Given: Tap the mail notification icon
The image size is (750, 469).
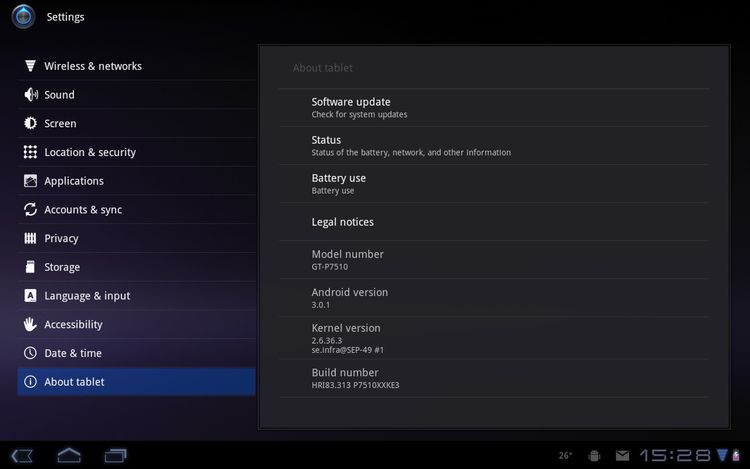Looking at the screenshot, I should pyautogui.click(x=622, y=456).
